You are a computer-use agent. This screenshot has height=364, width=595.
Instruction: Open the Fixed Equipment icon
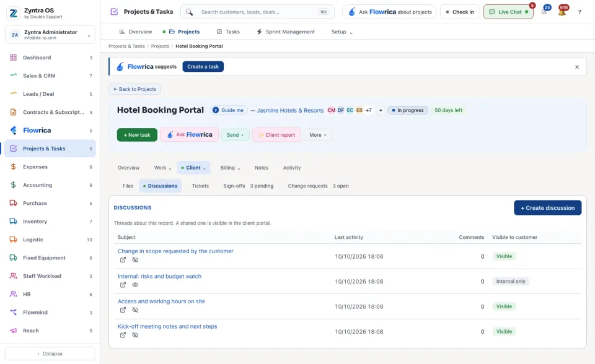13,258
